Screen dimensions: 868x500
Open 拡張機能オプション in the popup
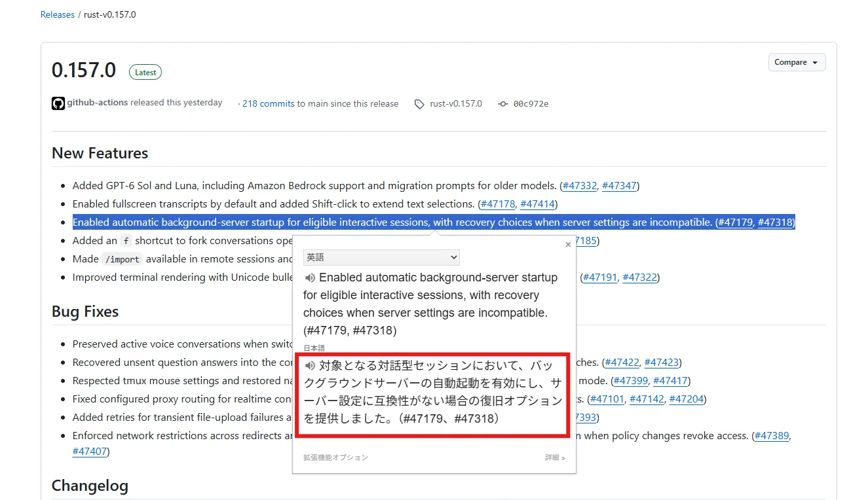point(335,457)
